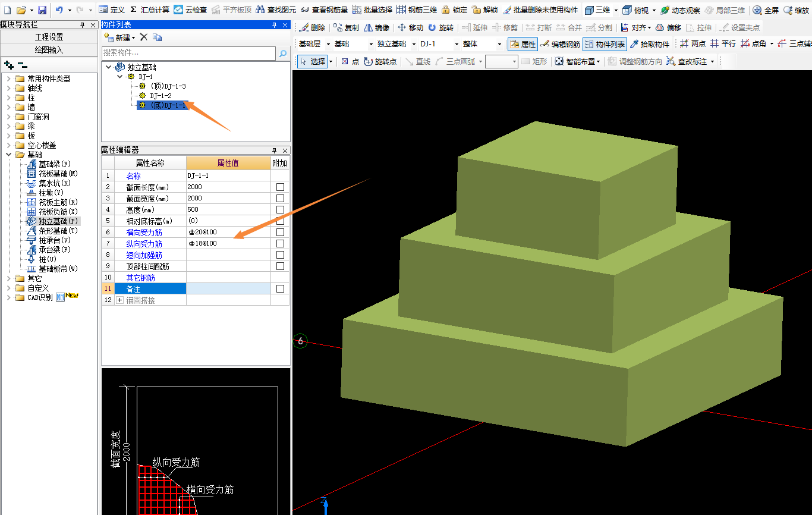Click the 复制 copy tool
Screen dimensions: 812x515
pos(346,27)
